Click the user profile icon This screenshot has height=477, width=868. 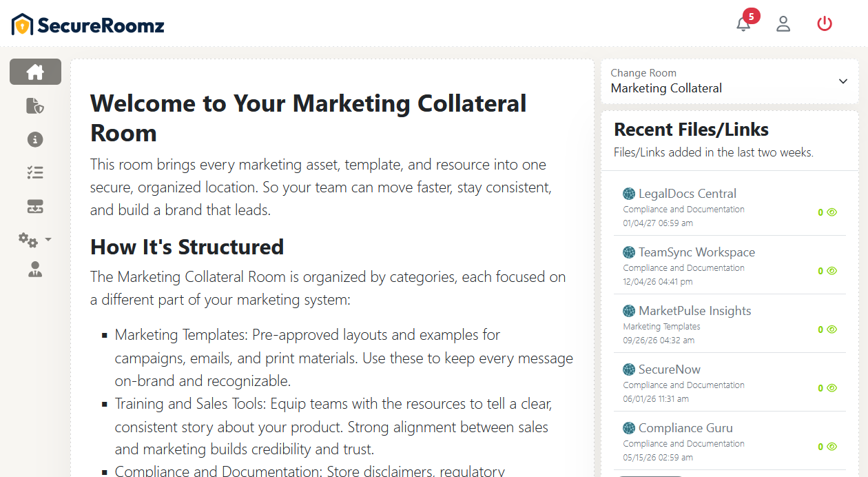point(783,24)
